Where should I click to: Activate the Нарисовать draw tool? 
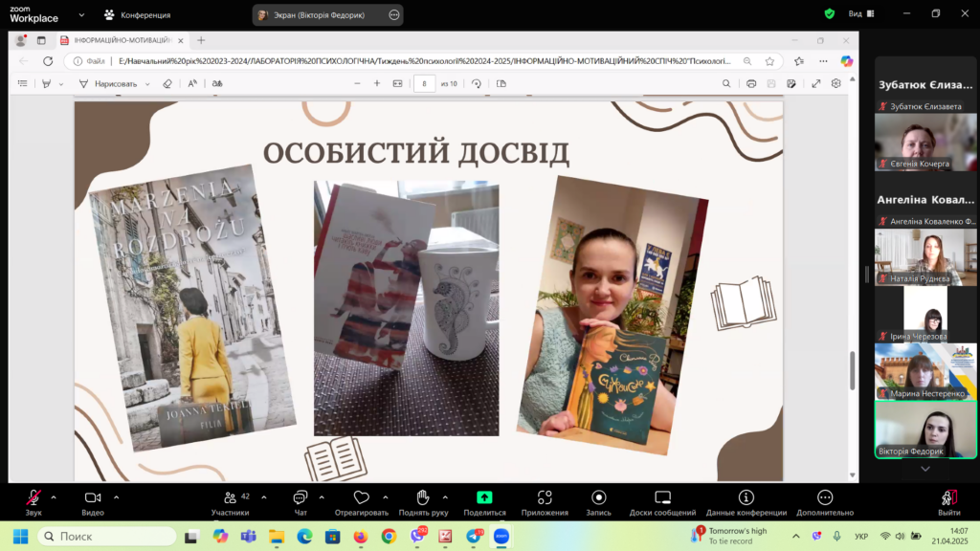click(x=108, y=83)
